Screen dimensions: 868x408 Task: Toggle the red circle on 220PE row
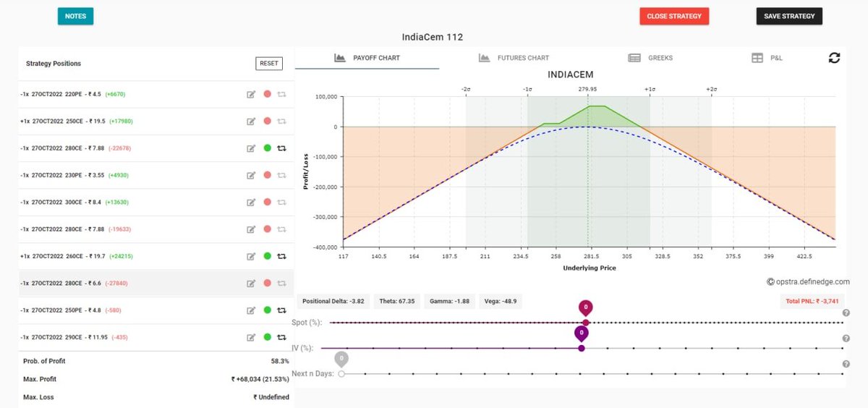click(x=267, y=94)
